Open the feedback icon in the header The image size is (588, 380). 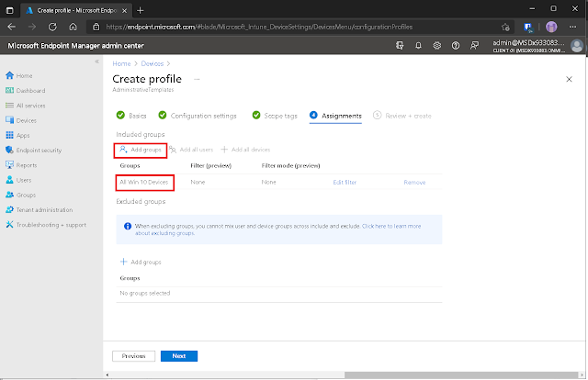[x=474, y=46]
